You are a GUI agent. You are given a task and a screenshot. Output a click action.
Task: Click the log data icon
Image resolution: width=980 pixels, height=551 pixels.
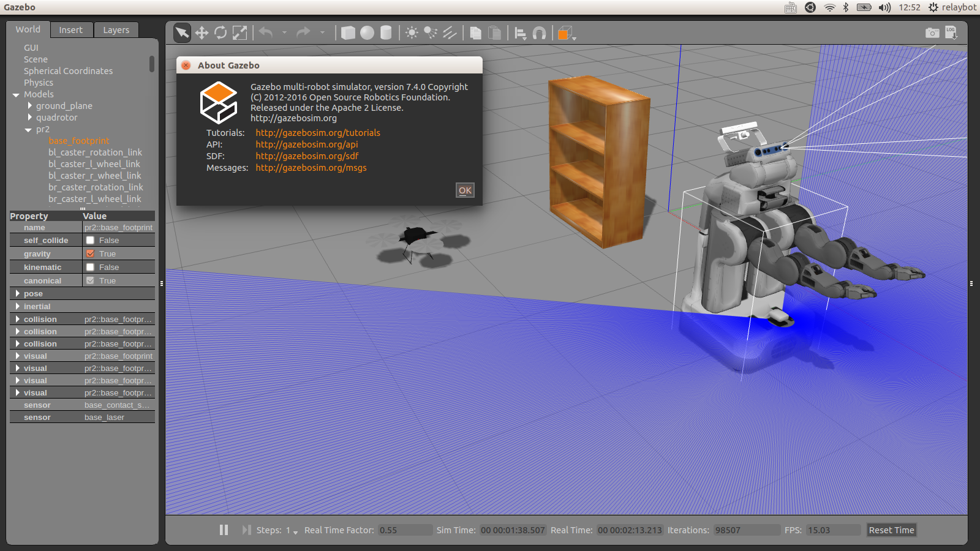pyautogui.click(x=951, y=32)
